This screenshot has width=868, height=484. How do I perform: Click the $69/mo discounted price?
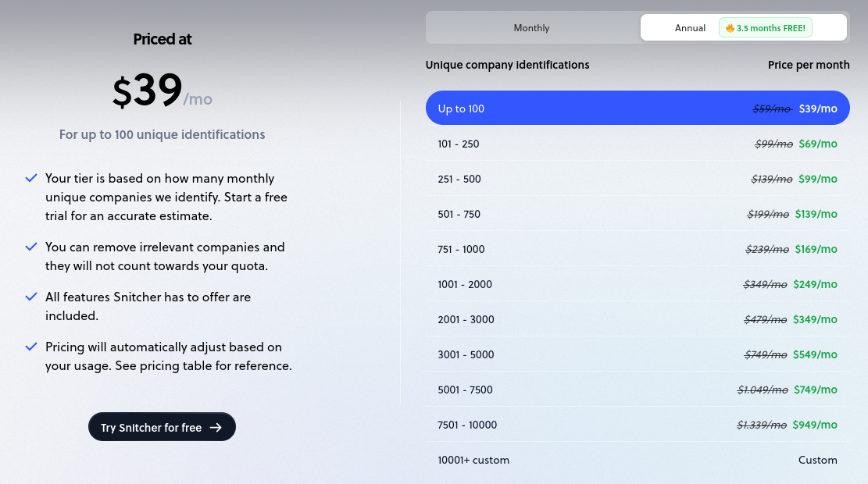click(818, 144)
